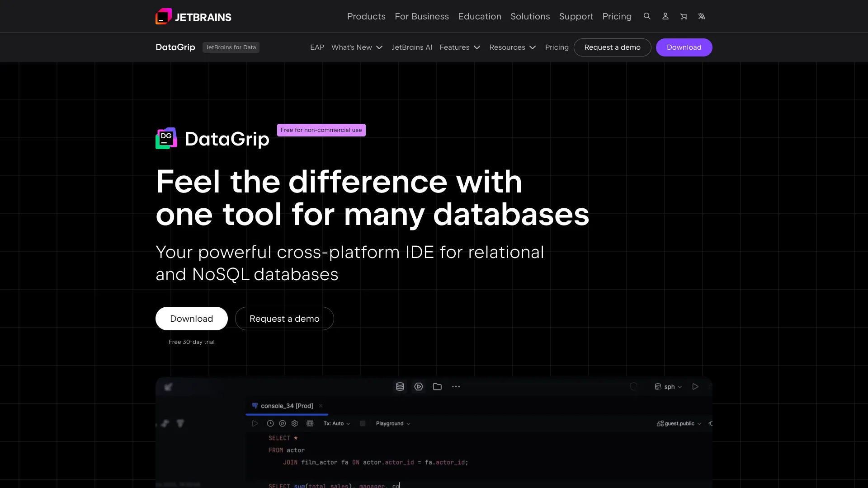Click the folder icon in IDE toolbar

click(x=437, y=387)
